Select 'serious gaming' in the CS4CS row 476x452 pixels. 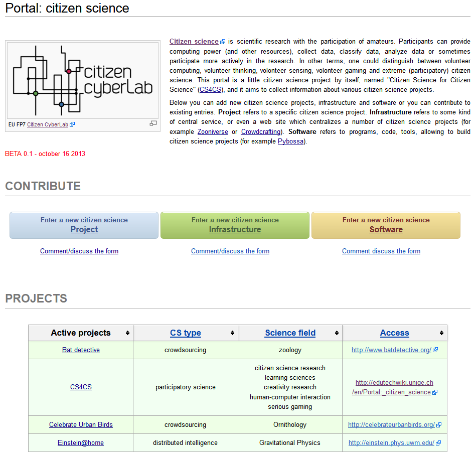tap(290, 406)
